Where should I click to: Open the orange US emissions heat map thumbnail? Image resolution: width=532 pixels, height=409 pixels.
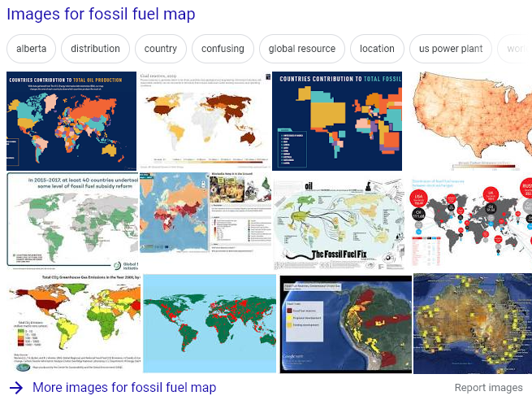[x=472, y=121]
